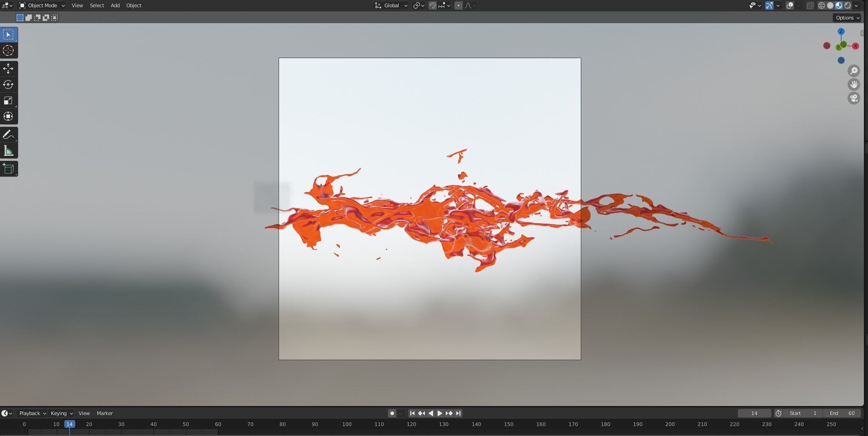The height and width of the screenshot is (436, 868).
Task: Select the Measure tool
Action: (8, 150)
